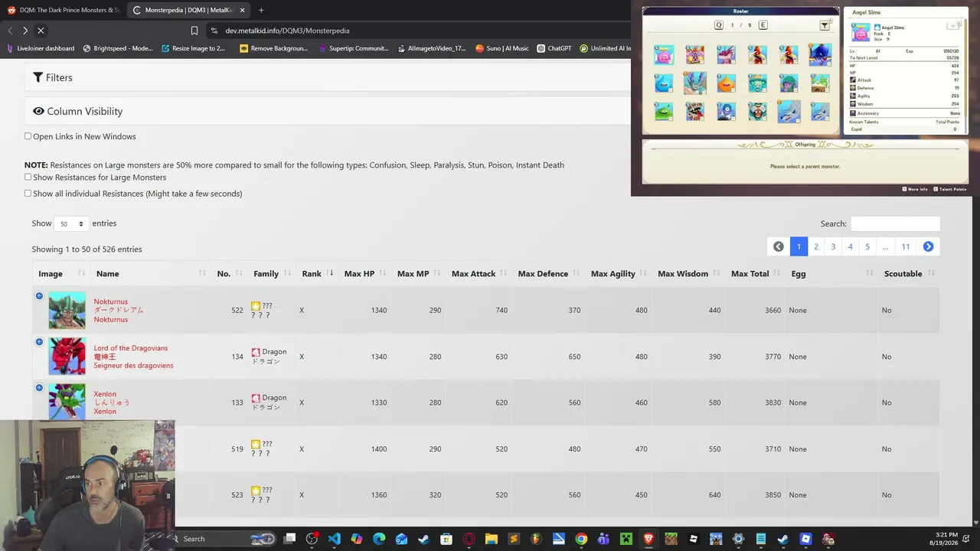Screen dimensions: 980x551
Task: Click the Nokturnus monster image
Action: [67, 310]
